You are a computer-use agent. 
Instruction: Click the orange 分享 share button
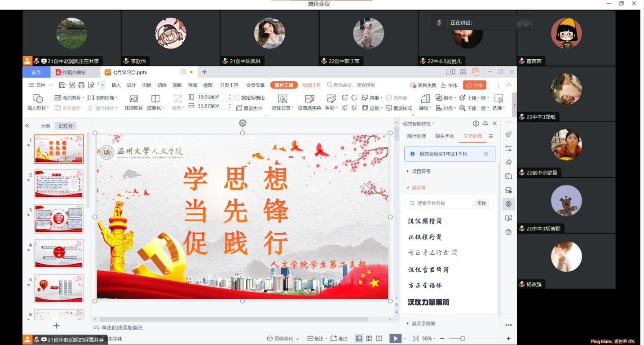[475, 85]
